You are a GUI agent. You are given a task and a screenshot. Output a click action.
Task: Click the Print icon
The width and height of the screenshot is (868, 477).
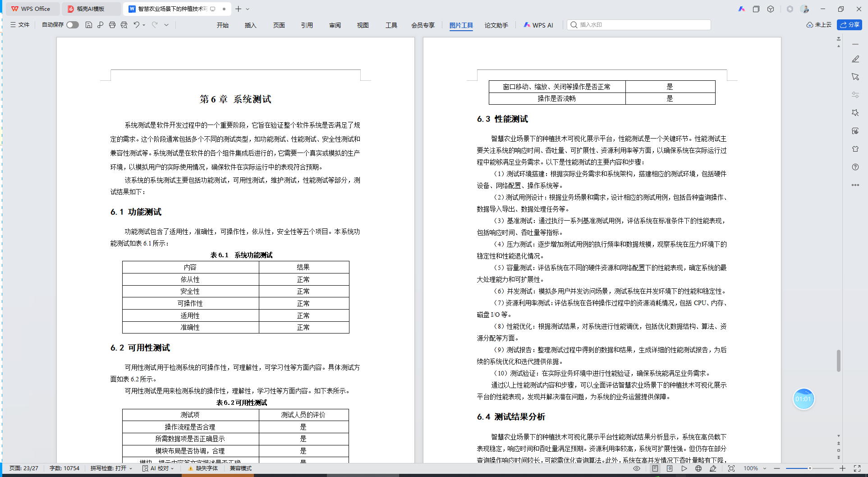click(112, 25)
